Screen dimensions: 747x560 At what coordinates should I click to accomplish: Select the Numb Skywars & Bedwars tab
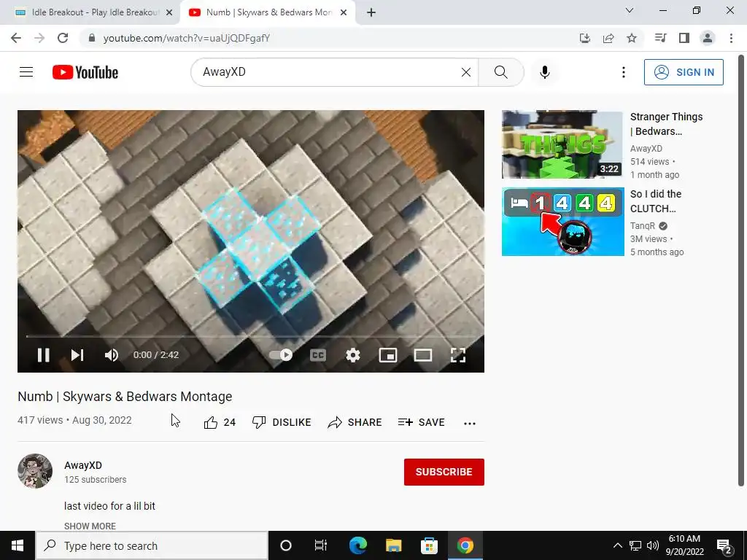[268, 12]
